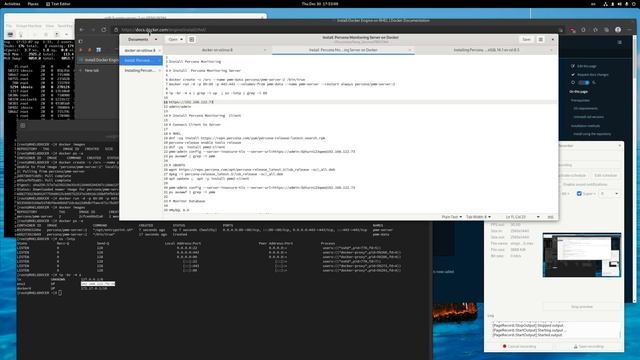Select 'Install Docker Engine' tab in browser sidebar
This screenshot has height=360, width=640.
98,60
